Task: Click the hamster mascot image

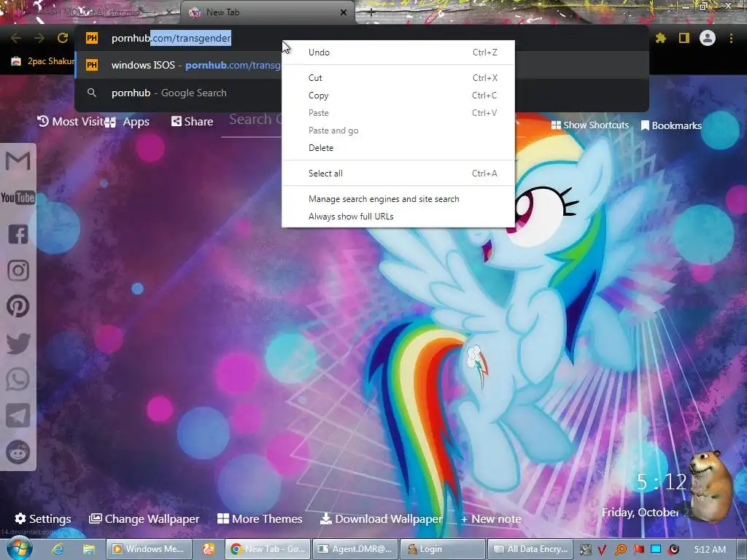Action: [711, 486]
